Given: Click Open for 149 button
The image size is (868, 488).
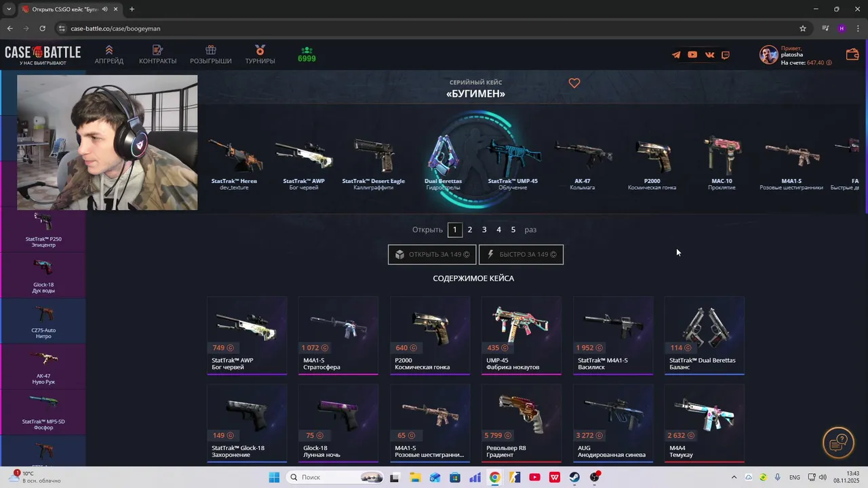Looking at the screenshot, I should point(432,254).
